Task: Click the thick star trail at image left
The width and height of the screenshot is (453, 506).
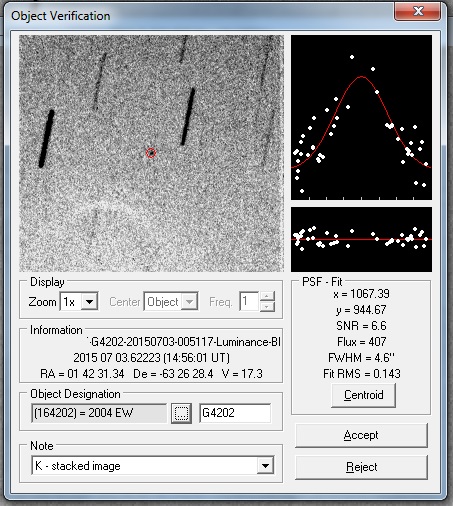Action: (x=46, y=138)
